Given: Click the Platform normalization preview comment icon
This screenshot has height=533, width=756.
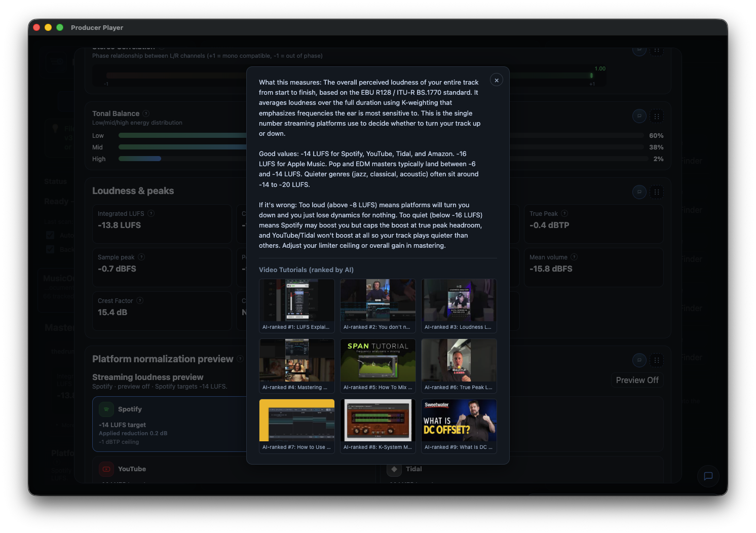Looking at the screenshot, I should (x=639, y=360).
